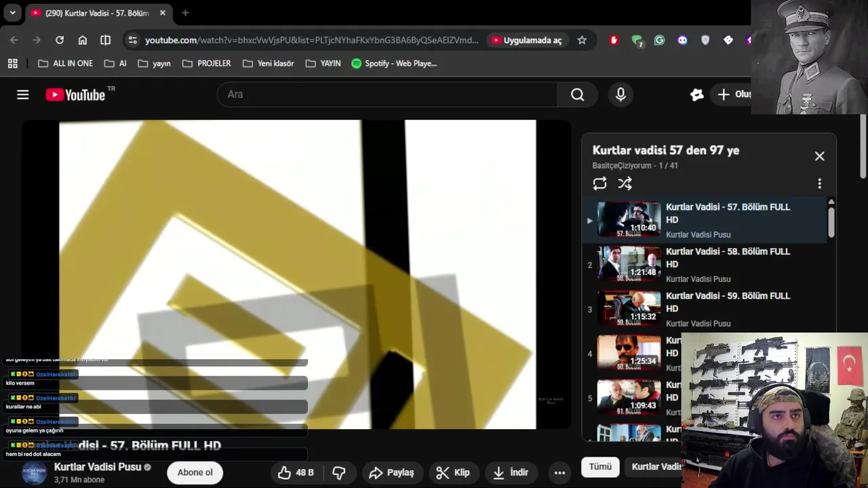Bookmark this page with star icon

582,40
